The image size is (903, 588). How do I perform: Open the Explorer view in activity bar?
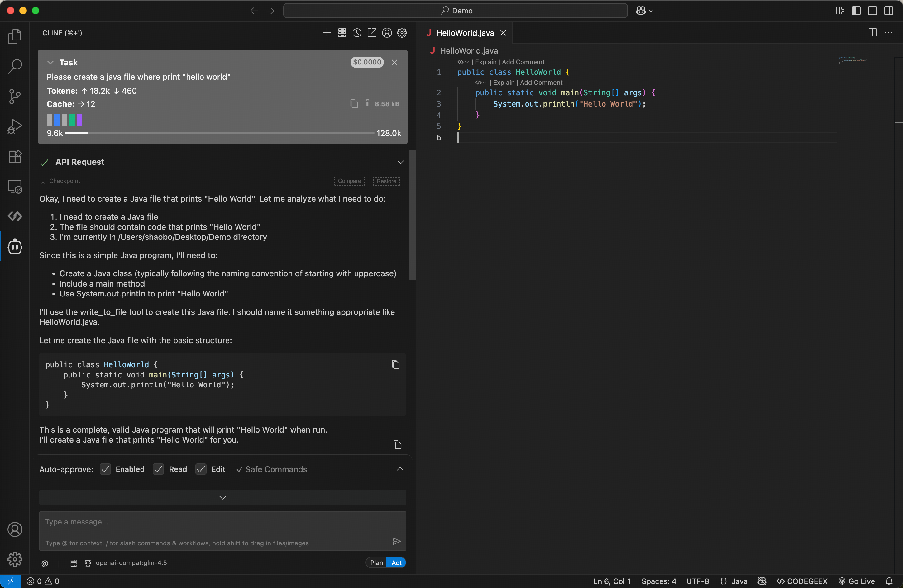(x=15, y=36)
